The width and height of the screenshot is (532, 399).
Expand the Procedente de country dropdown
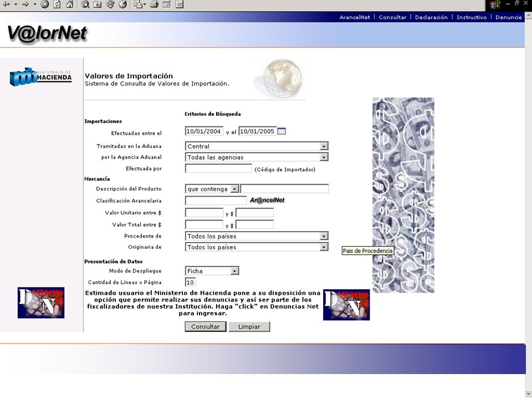[257, 236]
